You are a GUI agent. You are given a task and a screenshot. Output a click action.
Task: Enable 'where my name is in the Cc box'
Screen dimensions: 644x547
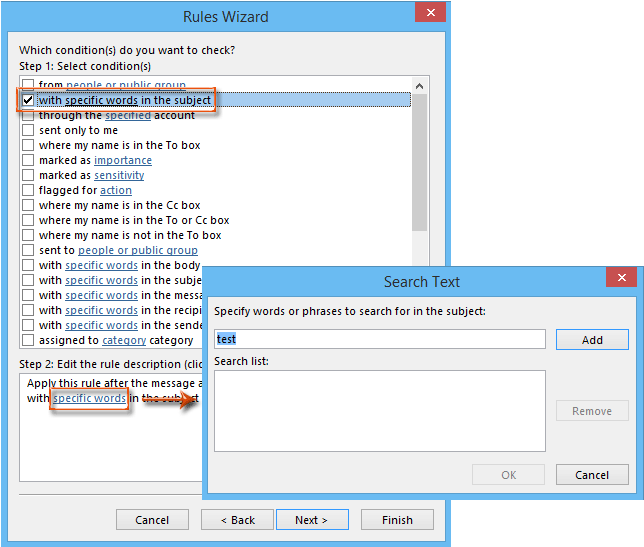pyautogui.click(x=28, y=205)
